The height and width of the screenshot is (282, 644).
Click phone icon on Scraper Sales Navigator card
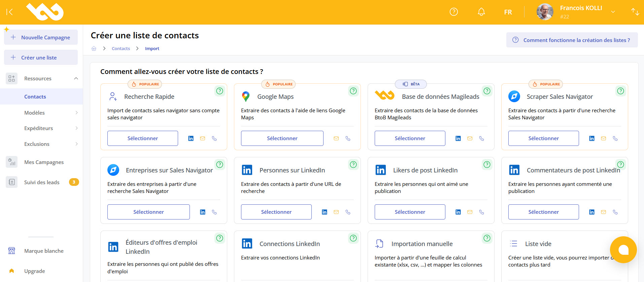click(615, 138)
